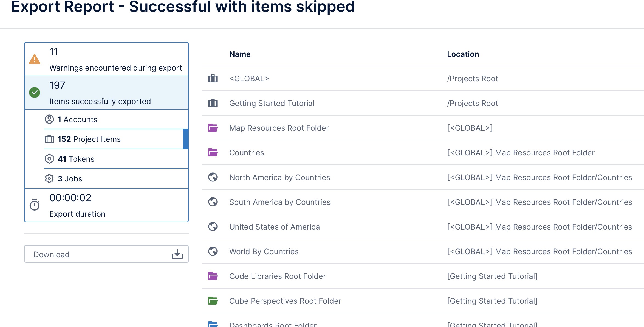The height and width of the screenshot is (327, 644).
Task: Open the 11 warnings encountered section
Action: coord(115,59)
